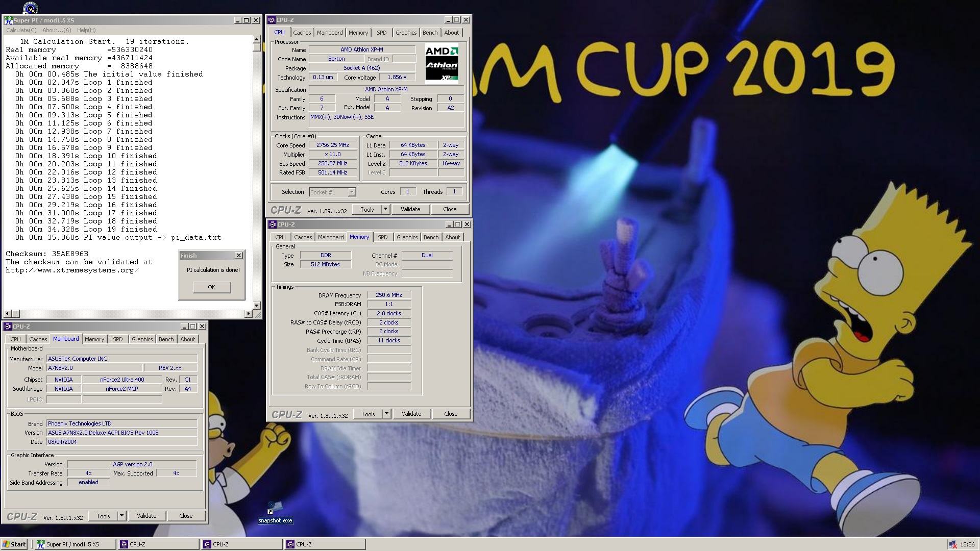Confirm OK in Finish dialog
Viewport: 980px width, 551px height.
click(x=211, y=287)
